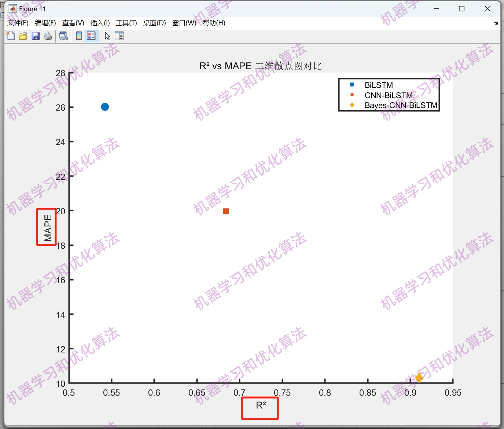
Task: Toggle Edit Plot mode with the arrow tool
Action: 107,36
